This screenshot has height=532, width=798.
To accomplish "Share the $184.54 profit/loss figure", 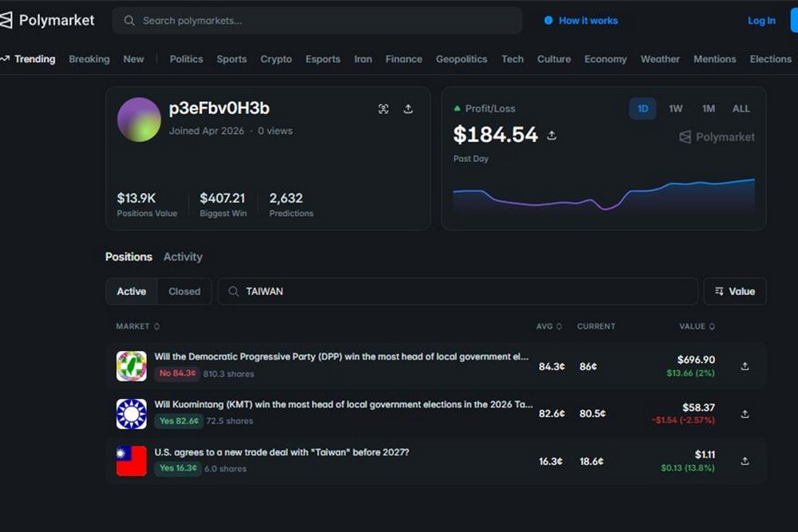I will pyautogui.click(x=551, y=136).
